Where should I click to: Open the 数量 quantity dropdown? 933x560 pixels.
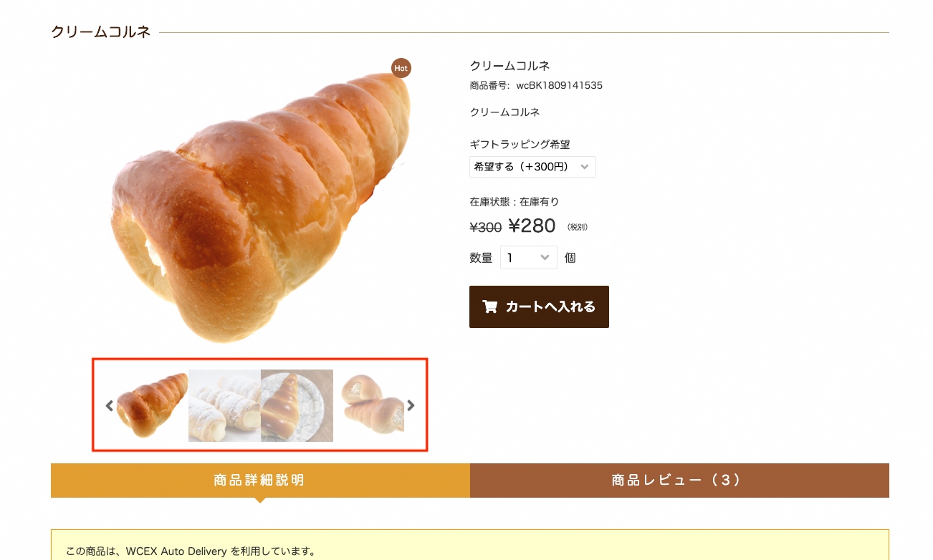529,258
